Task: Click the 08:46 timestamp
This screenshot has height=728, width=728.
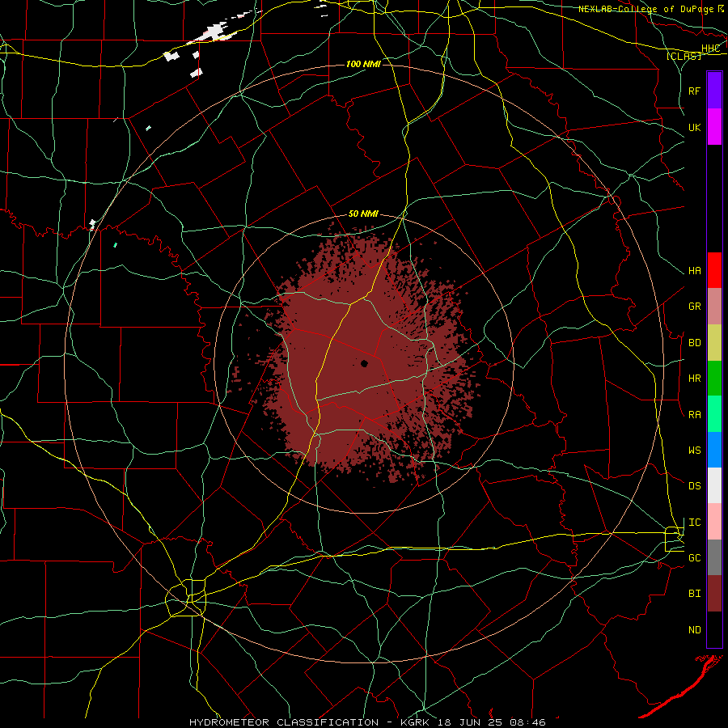Action: [527, 722]
